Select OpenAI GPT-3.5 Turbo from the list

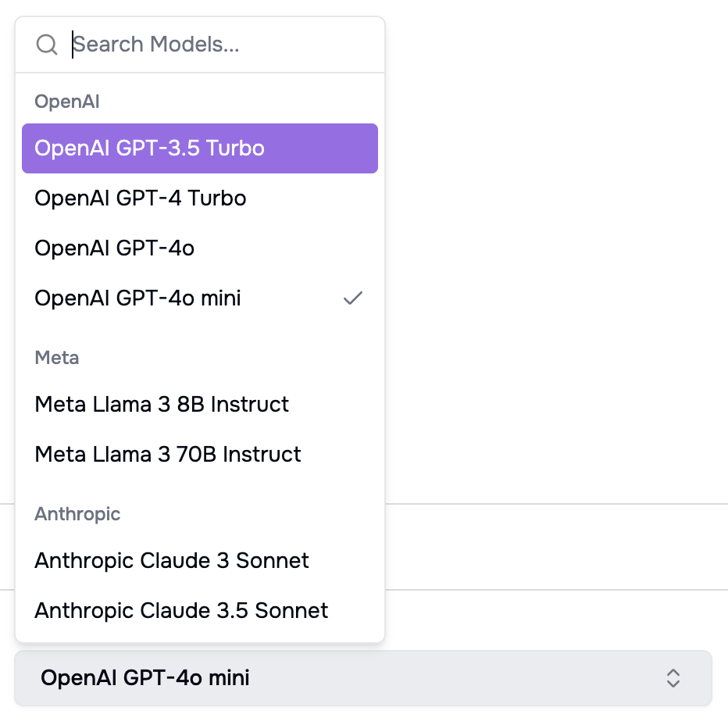click(x=150, y=148)
